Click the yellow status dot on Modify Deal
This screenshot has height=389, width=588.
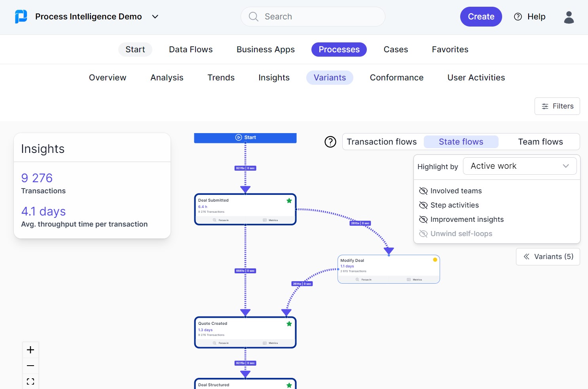point(435,259)
